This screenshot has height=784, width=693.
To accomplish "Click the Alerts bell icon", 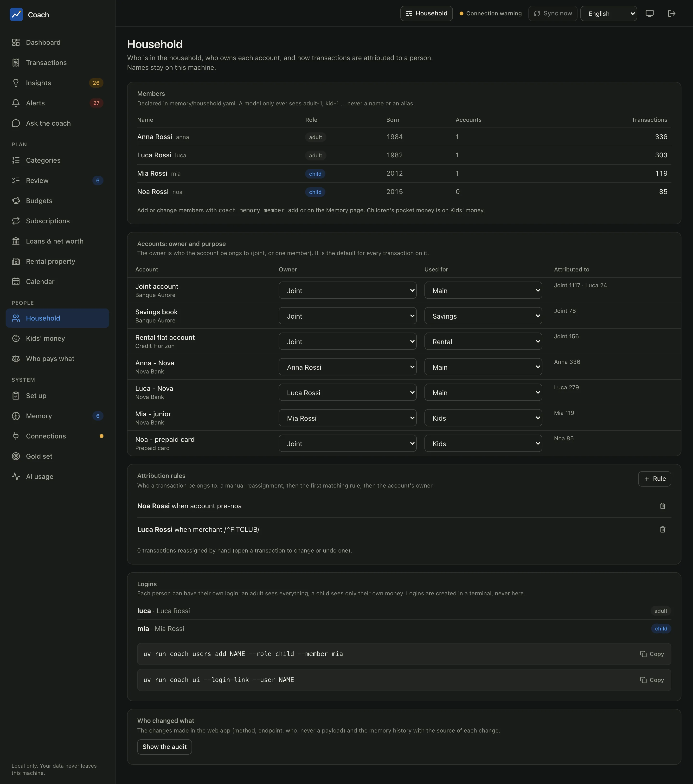I will (x=16, y=103).
